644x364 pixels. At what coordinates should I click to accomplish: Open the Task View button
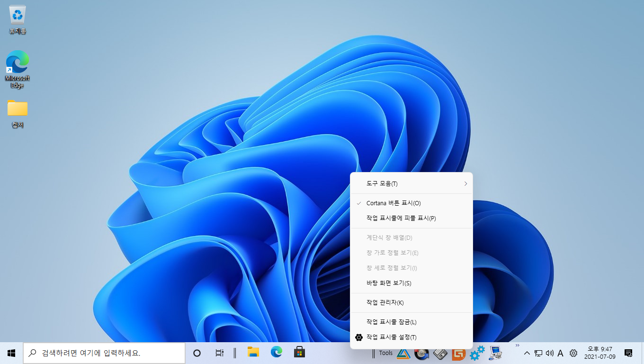219,353
